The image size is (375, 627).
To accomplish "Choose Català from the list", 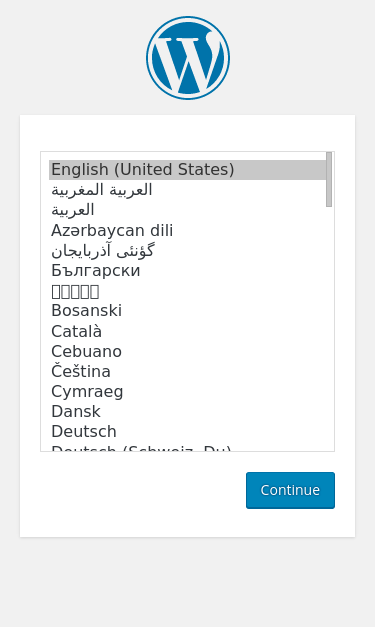I will tap(188, 331).
